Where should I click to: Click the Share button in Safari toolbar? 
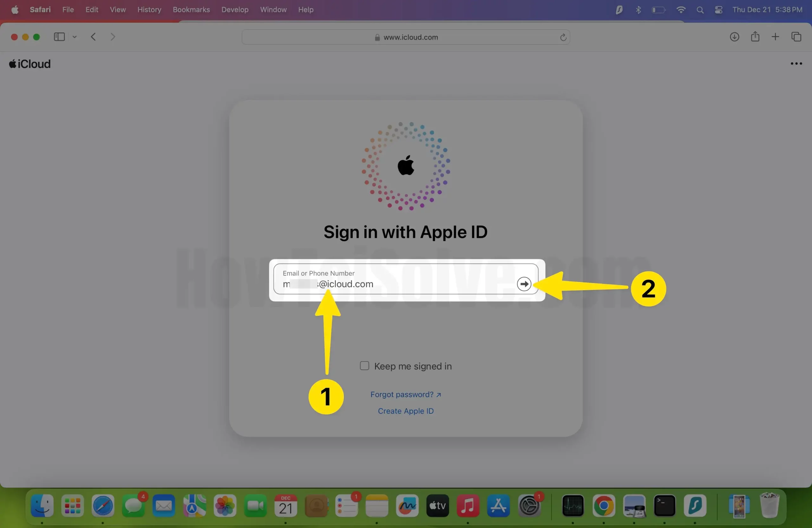click(755, 36)
